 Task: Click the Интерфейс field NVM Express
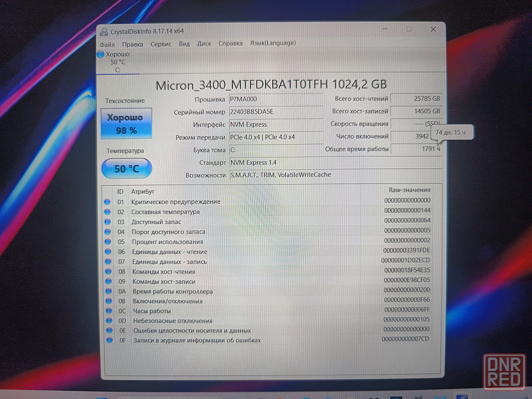pos(276,124)
